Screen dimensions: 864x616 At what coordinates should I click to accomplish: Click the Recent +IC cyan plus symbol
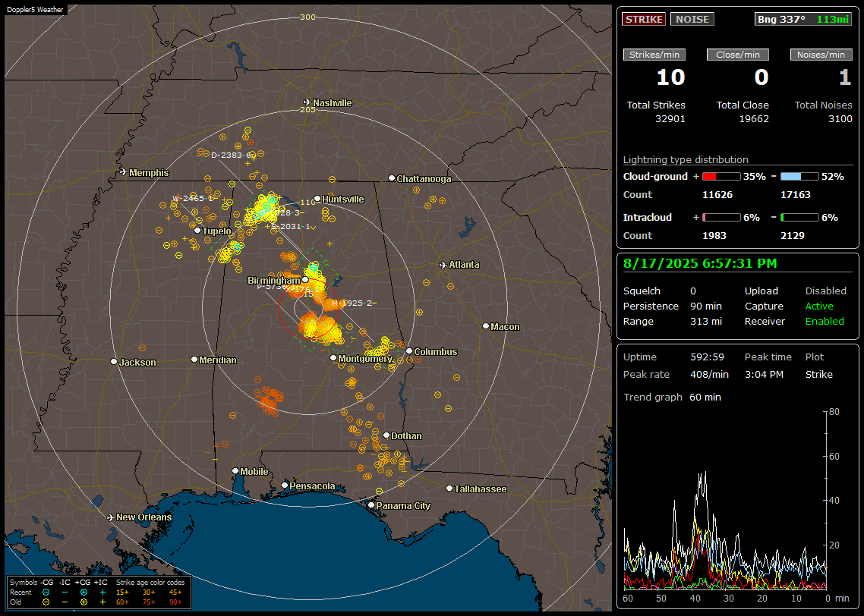point(102,592)
